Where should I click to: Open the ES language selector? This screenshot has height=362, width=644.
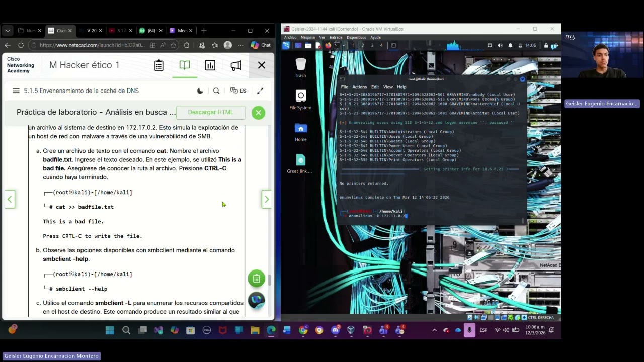point(238,91)
